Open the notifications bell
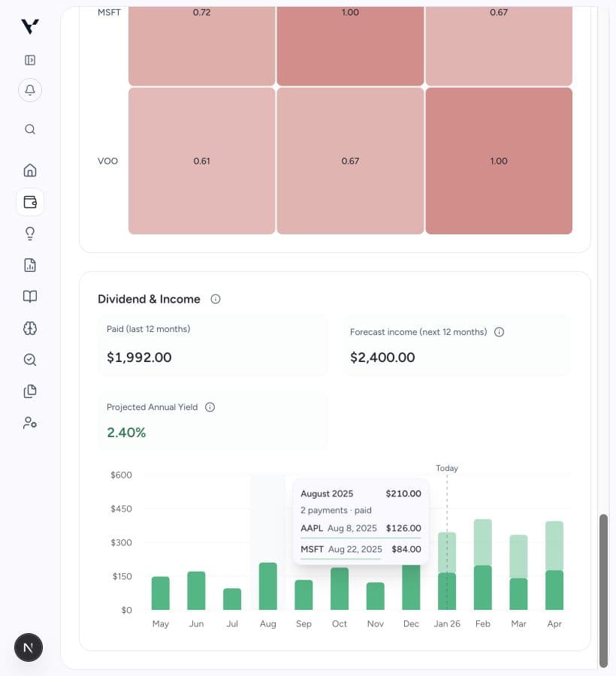This screenshot has width=616, height=676. 30,90
